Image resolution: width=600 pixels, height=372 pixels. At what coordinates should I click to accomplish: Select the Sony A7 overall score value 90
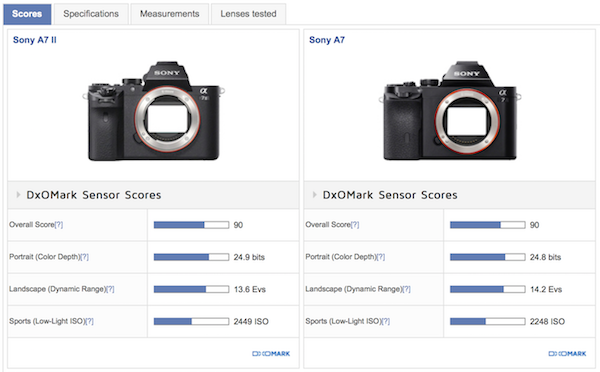pyautogui.click(x=535, y=225)
